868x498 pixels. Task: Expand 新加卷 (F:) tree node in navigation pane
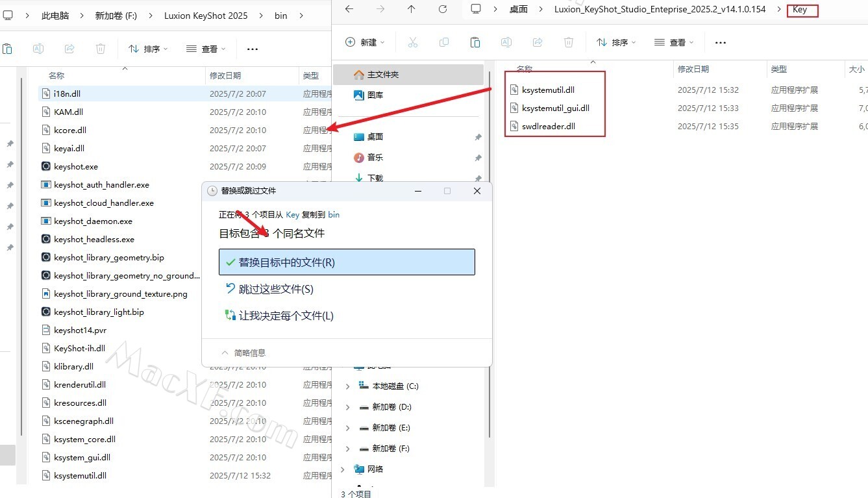347,449
